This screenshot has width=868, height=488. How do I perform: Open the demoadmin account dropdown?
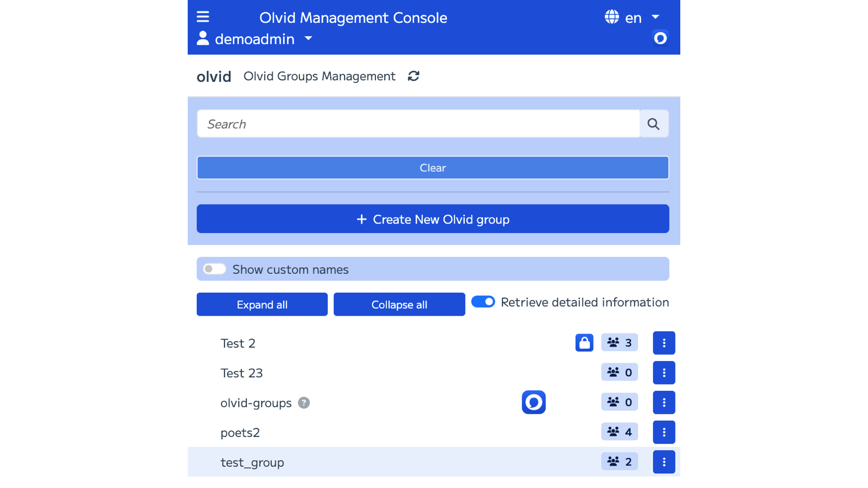[x=255, y=38]
